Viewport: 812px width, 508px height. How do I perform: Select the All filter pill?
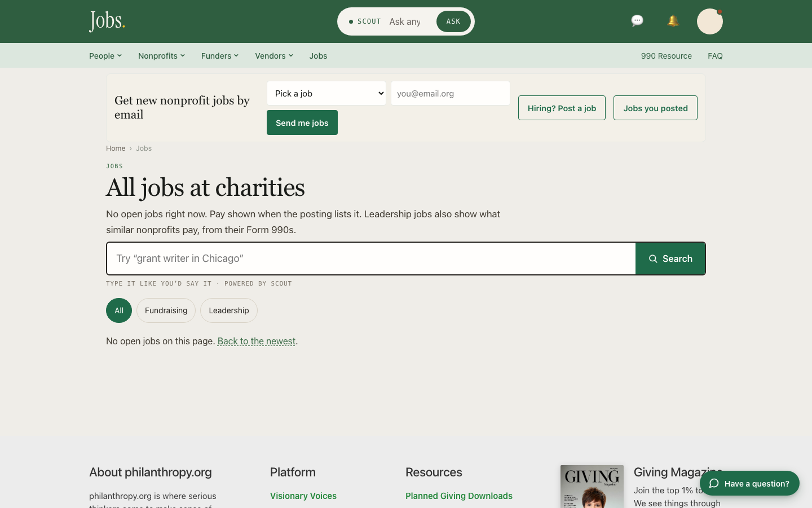point(119,310)
